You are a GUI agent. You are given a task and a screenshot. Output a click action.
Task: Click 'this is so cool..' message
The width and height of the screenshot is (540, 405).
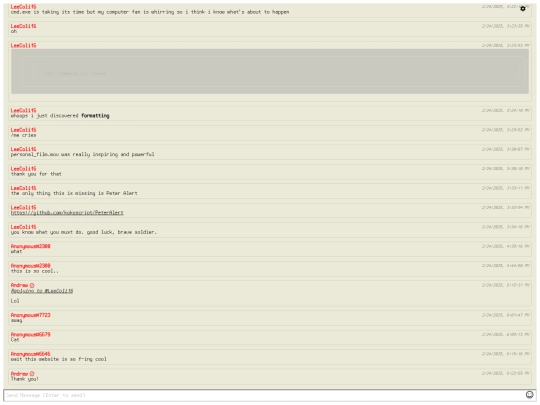(34, 271)
